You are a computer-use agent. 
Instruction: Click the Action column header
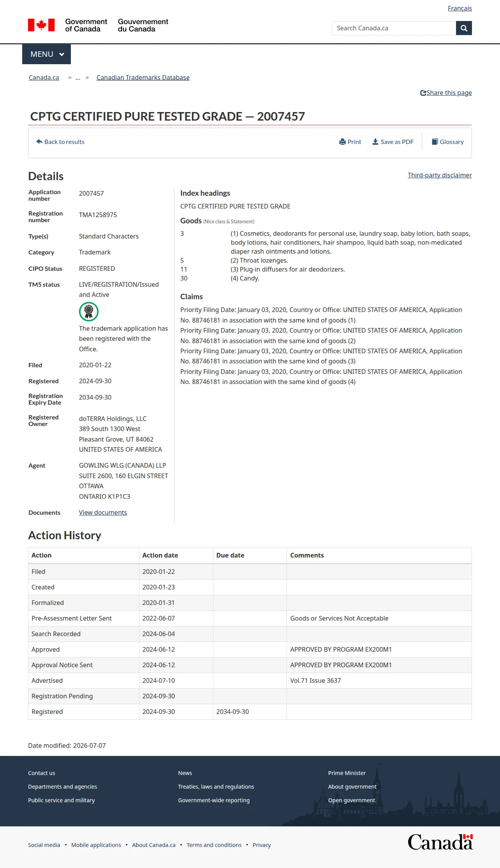pos(84,555)
